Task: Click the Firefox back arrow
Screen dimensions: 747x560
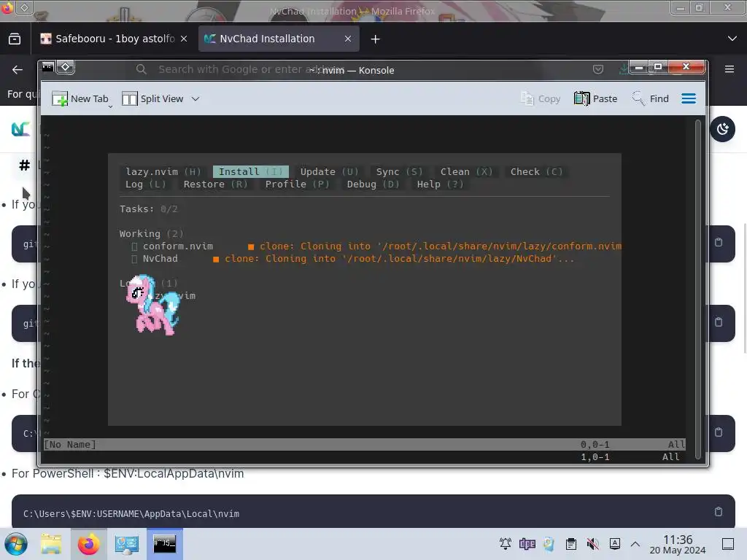Action: pos(18,69)
